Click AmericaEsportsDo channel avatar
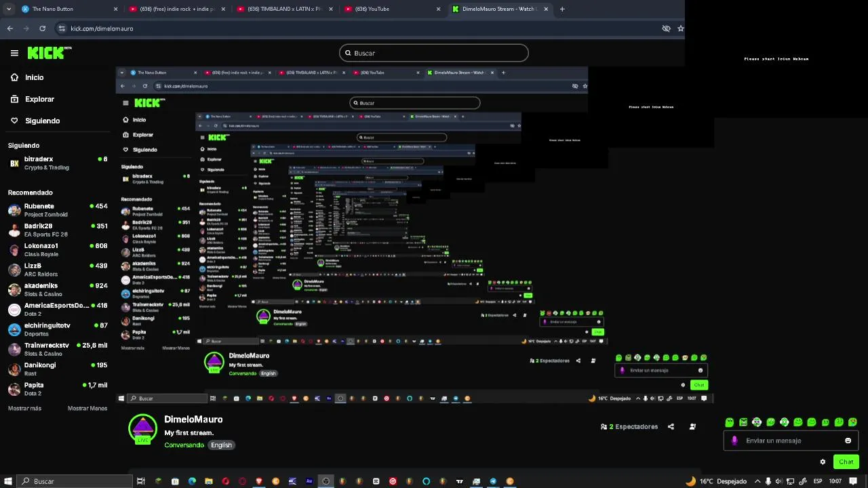The image size is (868, 488). click(14, 310)
